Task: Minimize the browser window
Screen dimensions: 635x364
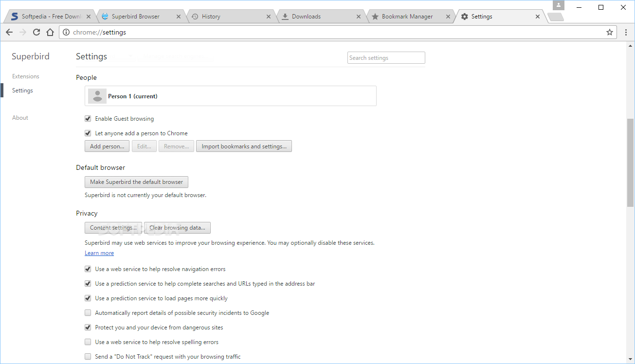Action: [580, 7]
